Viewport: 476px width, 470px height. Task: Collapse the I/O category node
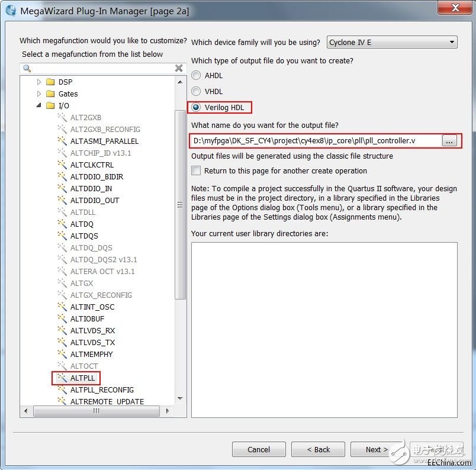point(39,105)
